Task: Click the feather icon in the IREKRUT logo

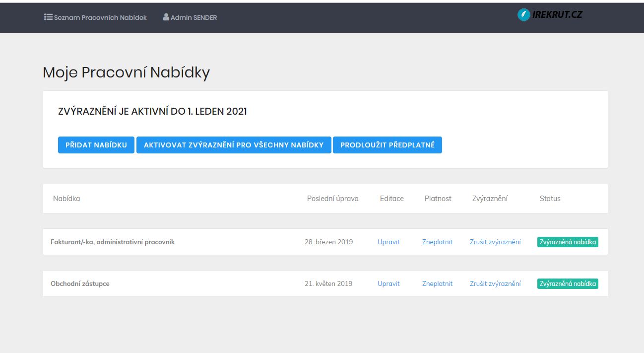Action: click(x=523, y=15)
